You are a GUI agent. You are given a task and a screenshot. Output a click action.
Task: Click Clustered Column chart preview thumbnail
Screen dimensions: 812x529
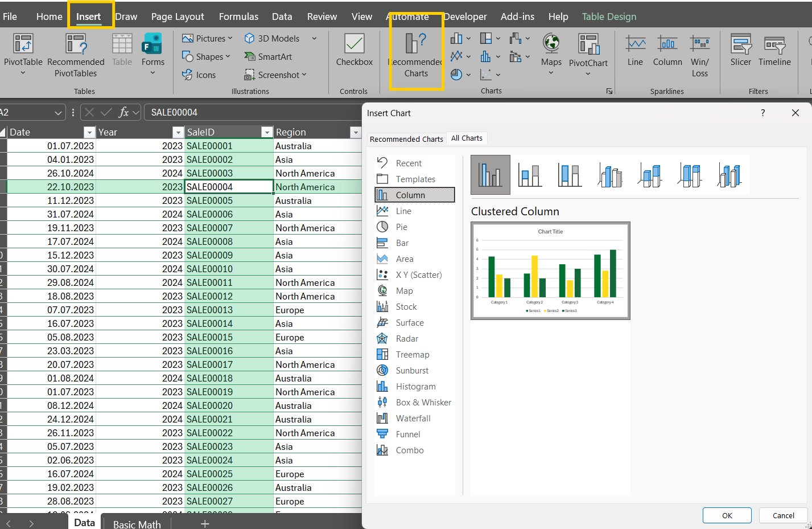coord(550,270)
